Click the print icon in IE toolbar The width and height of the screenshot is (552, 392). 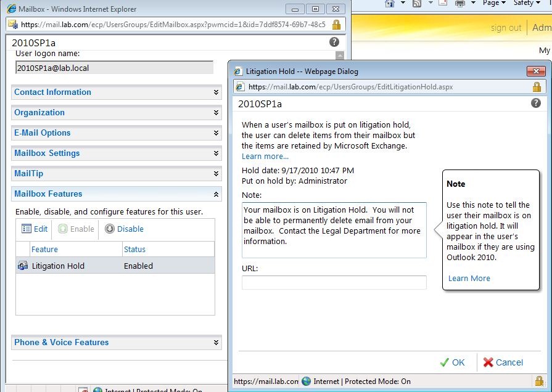460,4
